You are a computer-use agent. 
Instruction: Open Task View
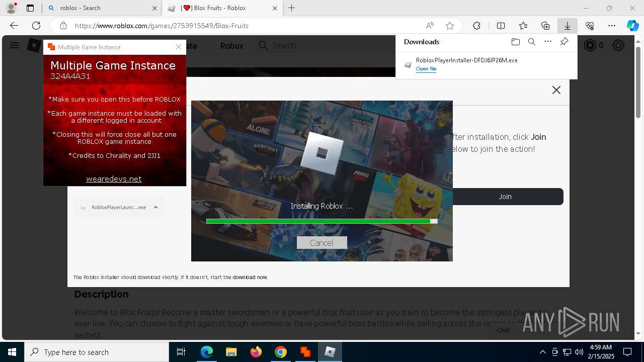(x=181, y=352)
